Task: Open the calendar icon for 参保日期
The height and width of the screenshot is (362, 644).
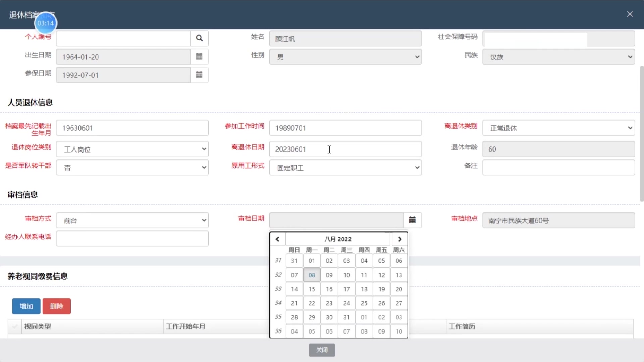Action: (x=199, y=75)
